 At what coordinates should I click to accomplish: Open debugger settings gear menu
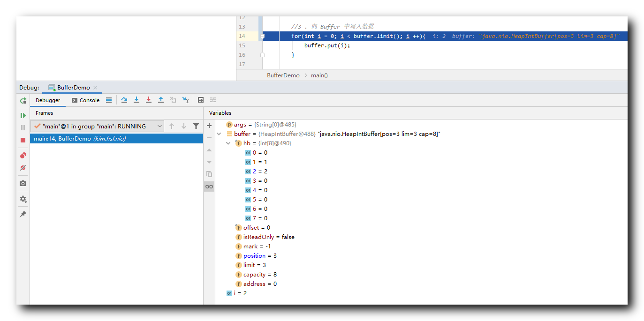(x=23, y=199)
